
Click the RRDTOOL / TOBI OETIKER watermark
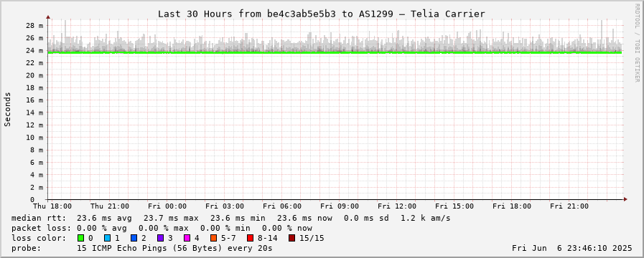point(637,43)
